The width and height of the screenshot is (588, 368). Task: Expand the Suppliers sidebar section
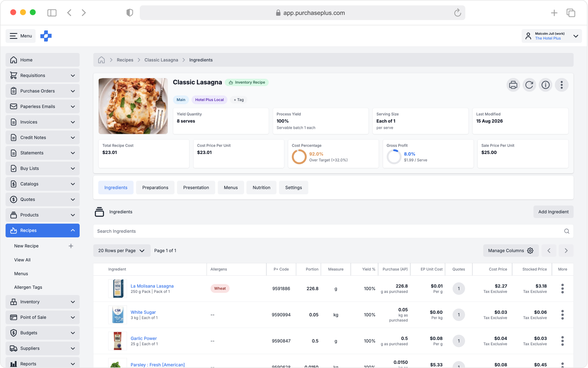click(42, 348)
